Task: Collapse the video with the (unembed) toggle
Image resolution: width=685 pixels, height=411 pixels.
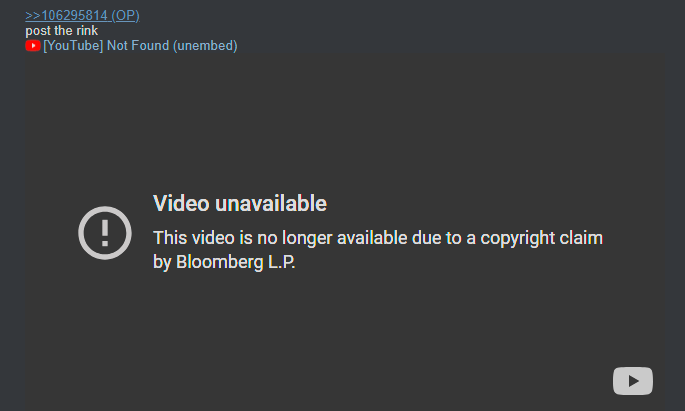Action: pos(205,45)
